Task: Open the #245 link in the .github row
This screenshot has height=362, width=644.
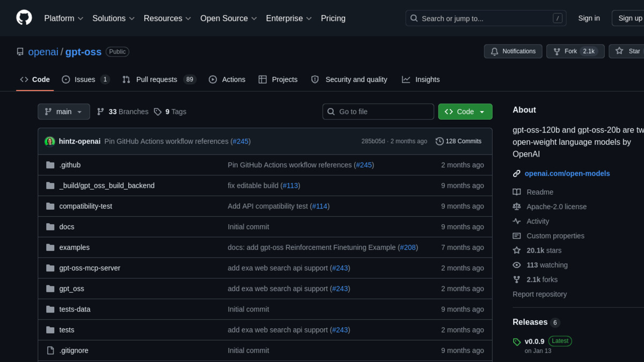Action: [x=364, y=165]
